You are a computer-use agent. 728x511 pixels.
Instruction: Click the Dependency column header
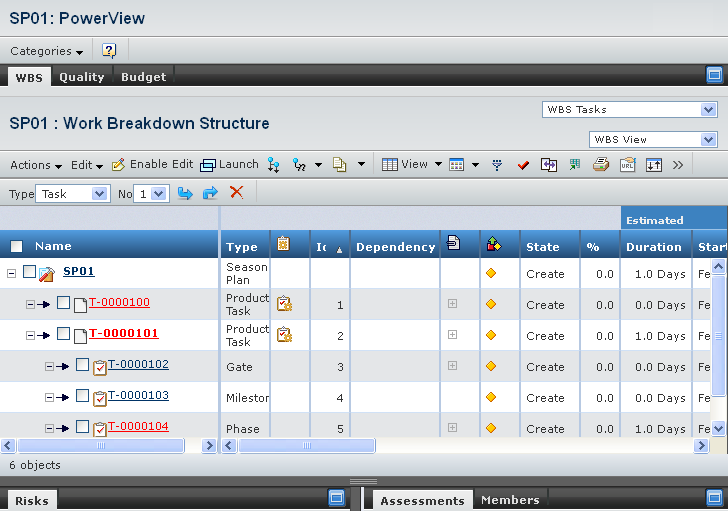tap(396, 247)
